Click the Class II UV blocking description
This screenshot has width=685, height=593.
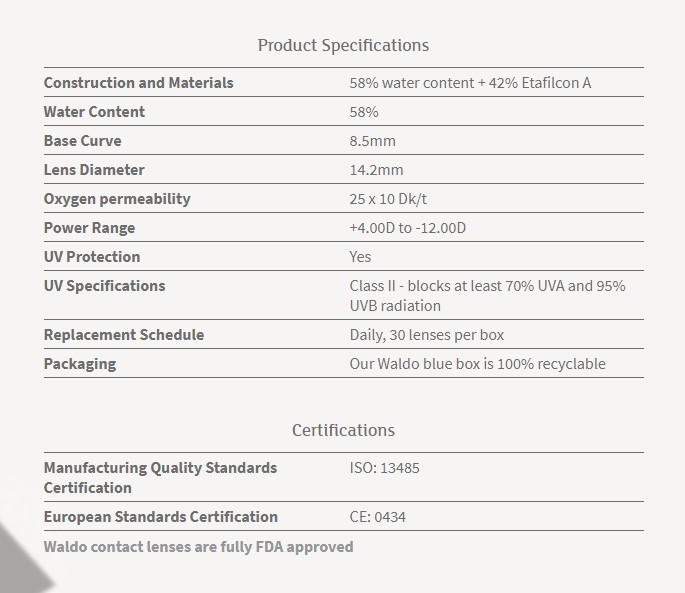pos(488,295)
